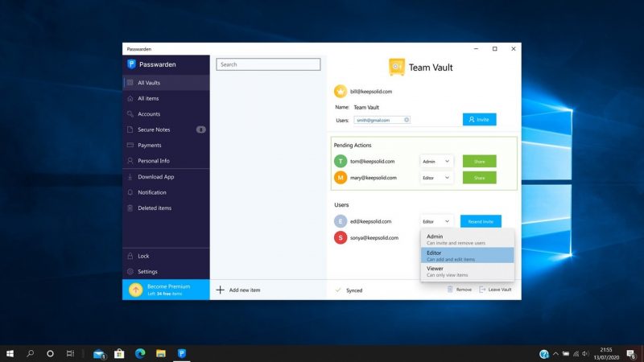Click the Settings gear icon
Screen dimensions: 644x362
point(130,271)
